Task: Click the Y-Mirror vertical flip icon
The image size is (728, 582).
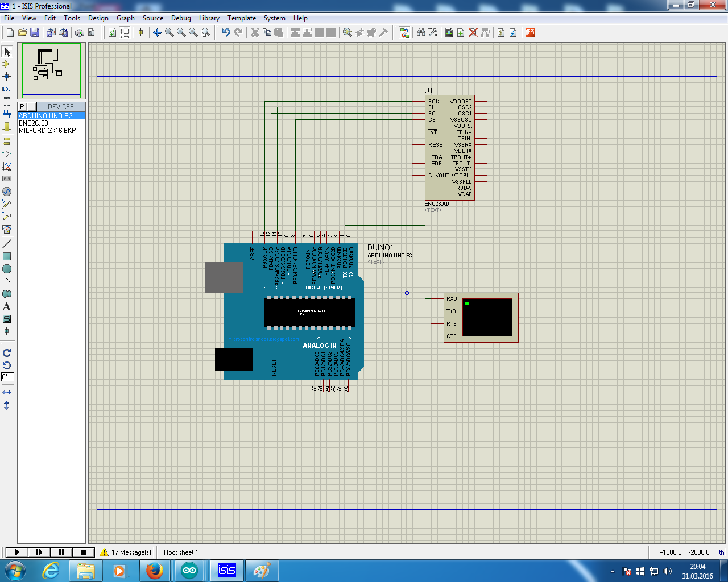Action: [7, 405]
